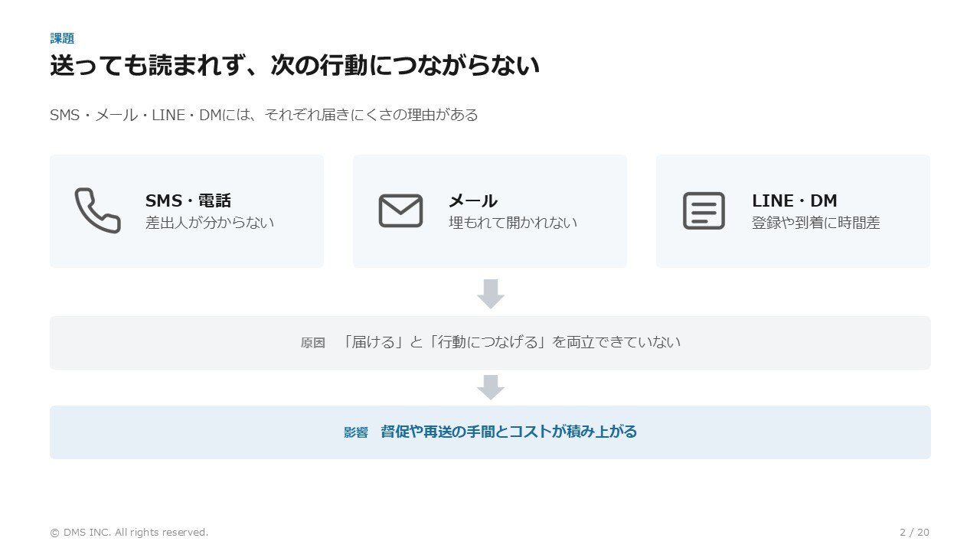Viewport: 980px width, 551px height.
Task: Click the document lines icon for LINE・DM
Action: (x=704, y=210)
